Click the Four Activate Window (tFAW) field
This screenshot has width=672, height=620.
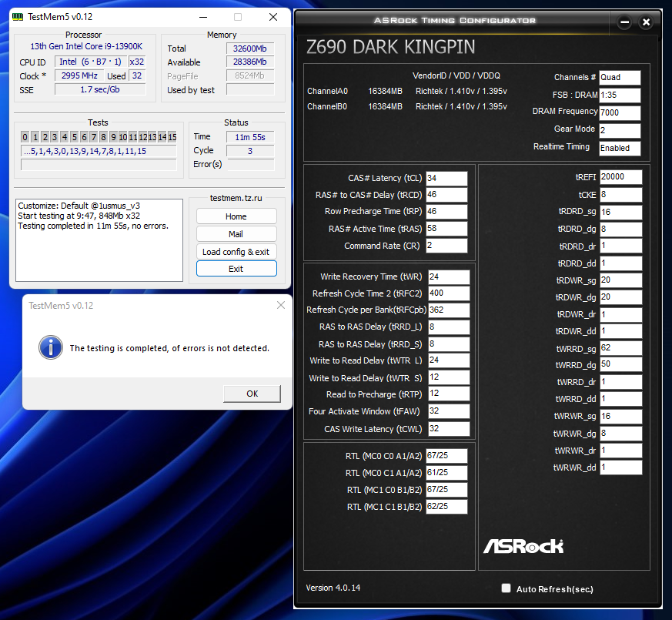(x=449, y=411)
